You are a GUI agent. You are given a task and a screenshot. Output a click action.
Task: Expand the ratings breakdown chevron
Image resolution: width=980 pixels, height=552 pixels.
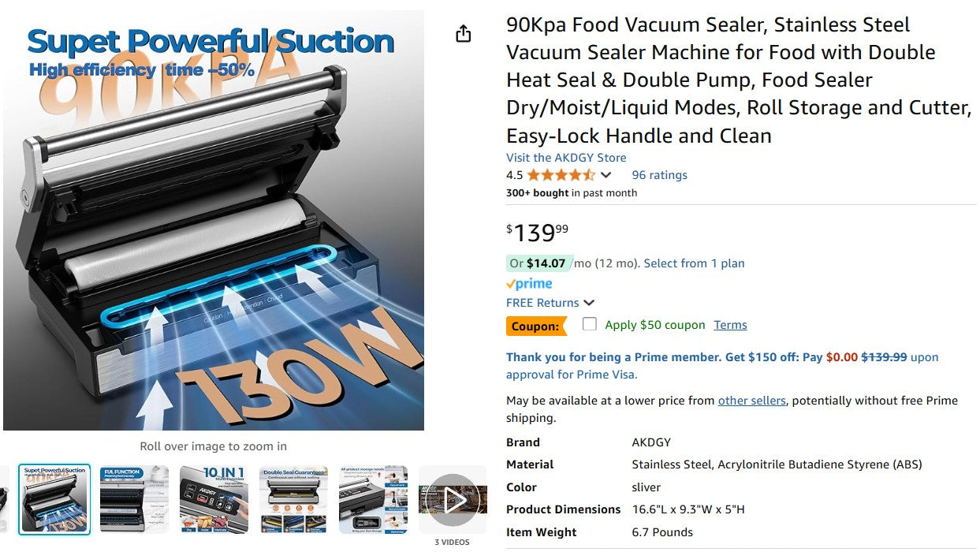pos(606,175)
